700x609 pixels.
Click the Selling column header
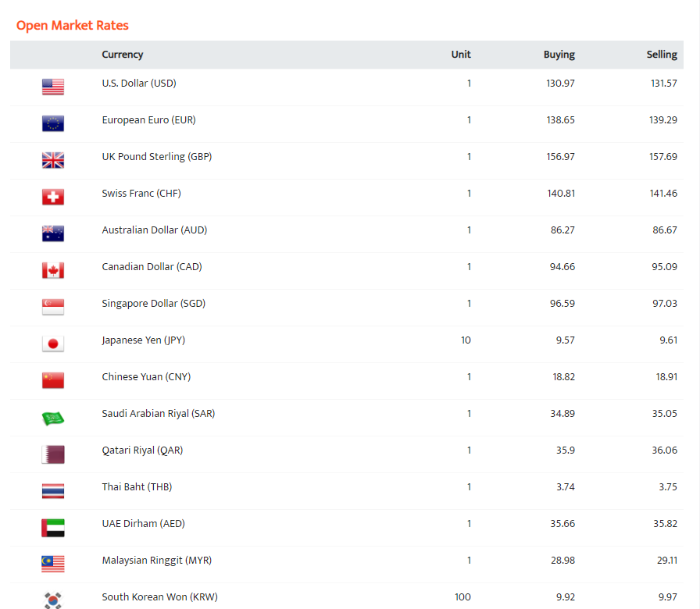[x=662, y=55]
